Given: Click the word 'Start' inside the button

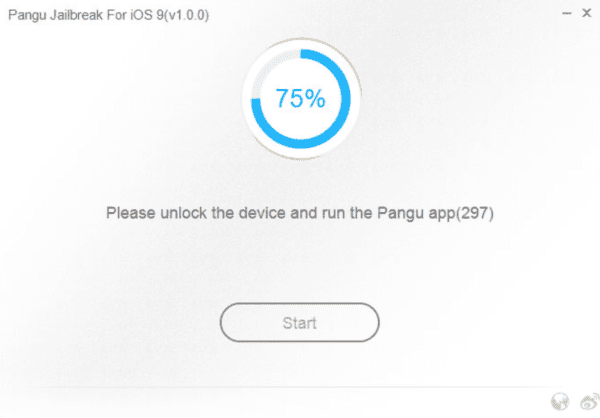Looking at the screenshot, I should tap(300, 323).
